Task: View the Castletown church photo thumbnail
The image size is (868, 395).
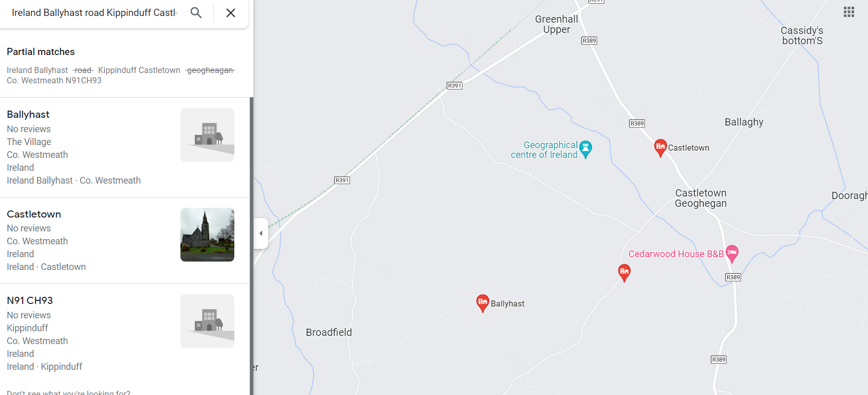Action: [x=207, y=235]
